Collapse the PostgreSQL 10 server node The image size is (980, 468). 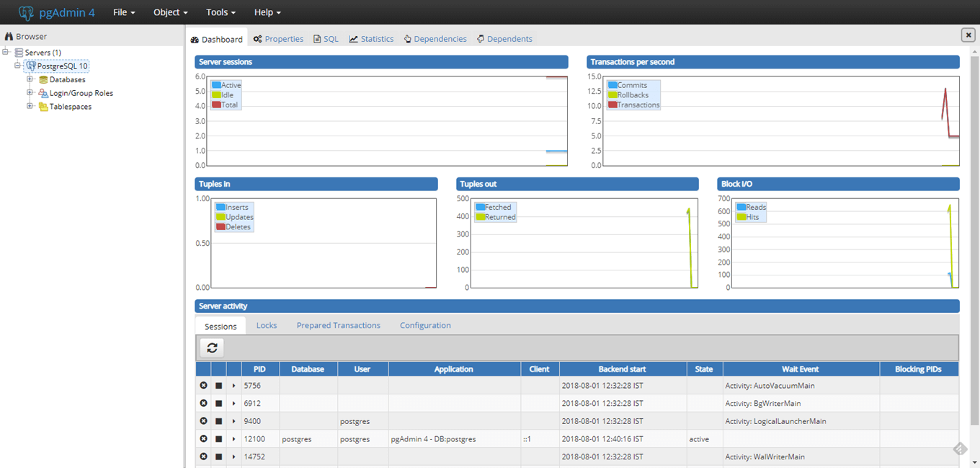pos(18,66)
